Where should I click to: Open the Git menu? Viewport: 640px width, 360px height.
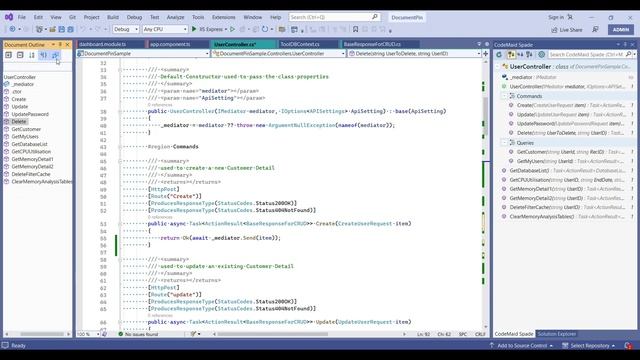pyautogui.click(x=72, y=17)
